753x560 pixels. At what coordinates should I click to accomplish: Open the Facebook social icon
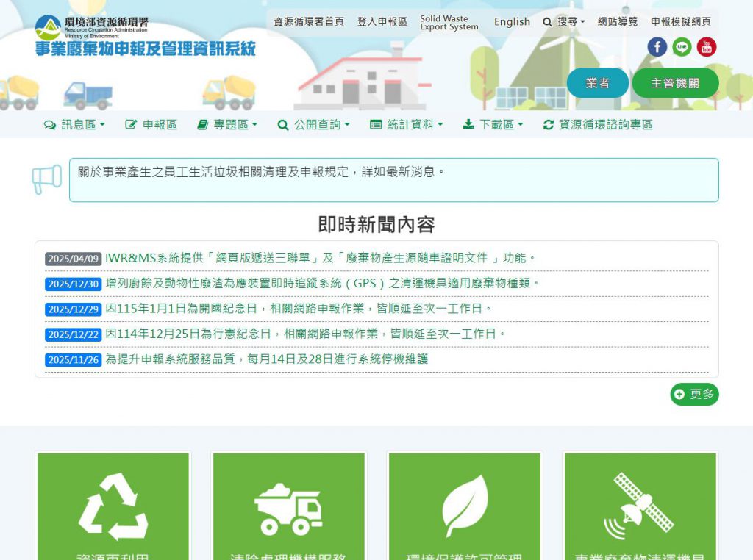tap(657, 47)
